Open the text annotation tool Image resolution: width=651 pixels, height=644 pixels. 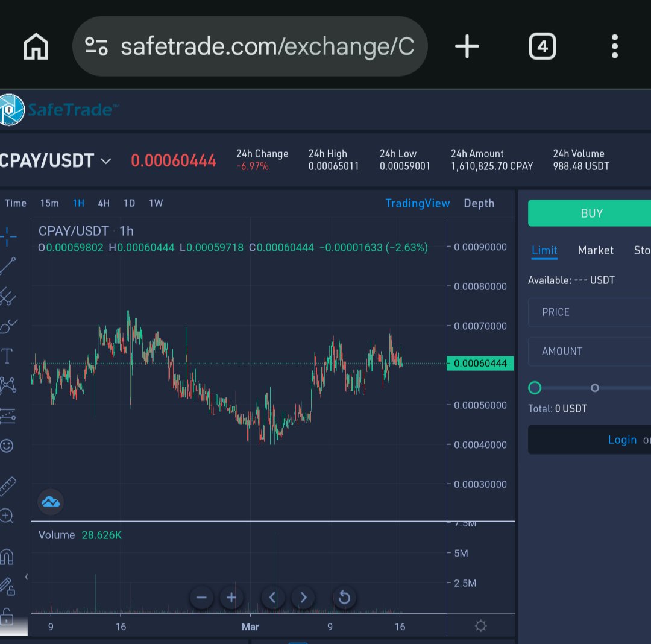coord(8,356)
